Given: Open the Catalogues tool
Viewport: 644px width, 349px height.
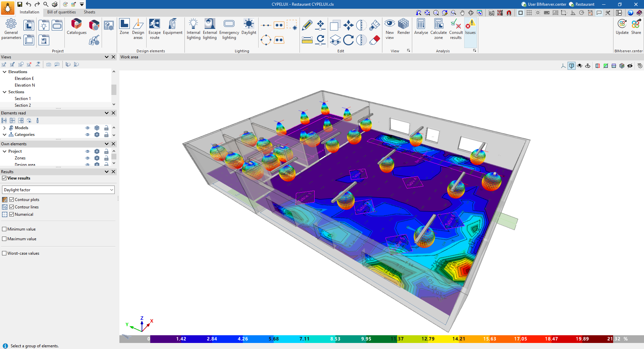Looking at the screenshot, I should [x=76, y=27].
